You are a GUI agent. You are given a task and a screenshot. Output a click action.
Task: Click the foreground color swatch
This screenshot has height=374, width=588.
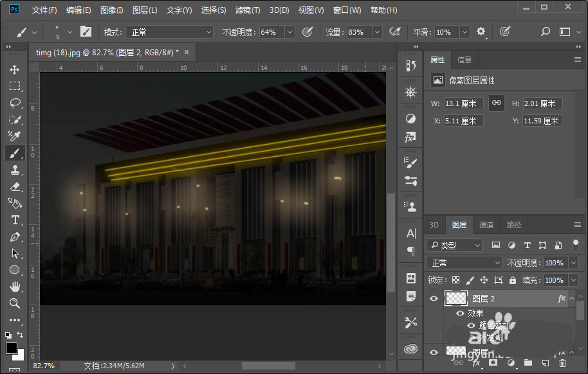pos(11,348)
